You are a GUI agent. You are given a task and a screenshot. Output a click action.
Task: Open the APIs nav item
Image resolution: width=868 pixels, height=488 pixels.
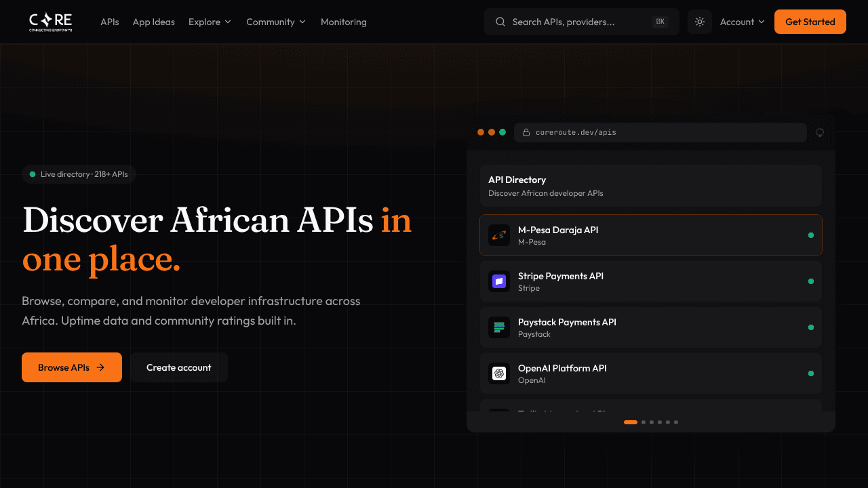coord(110,22)
